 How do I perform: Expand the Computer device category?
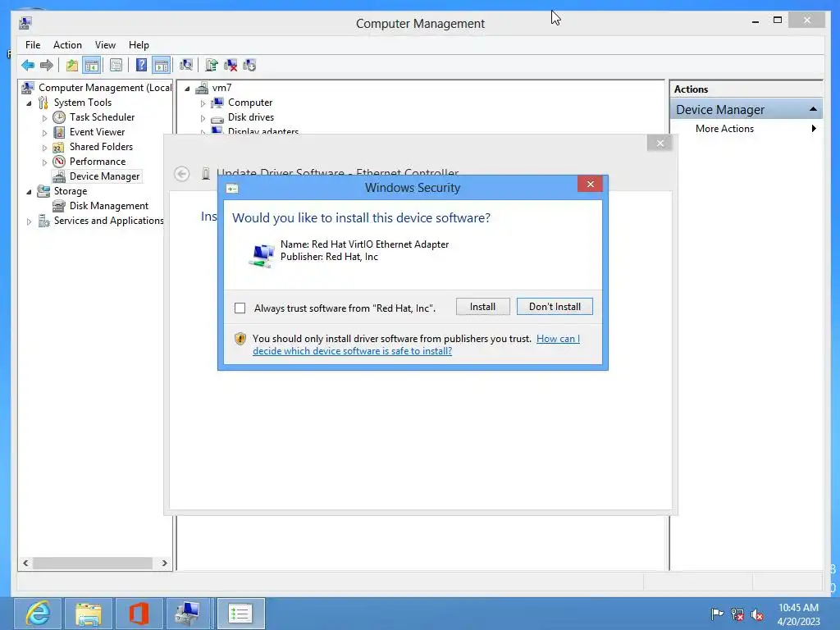pos(203,103)
